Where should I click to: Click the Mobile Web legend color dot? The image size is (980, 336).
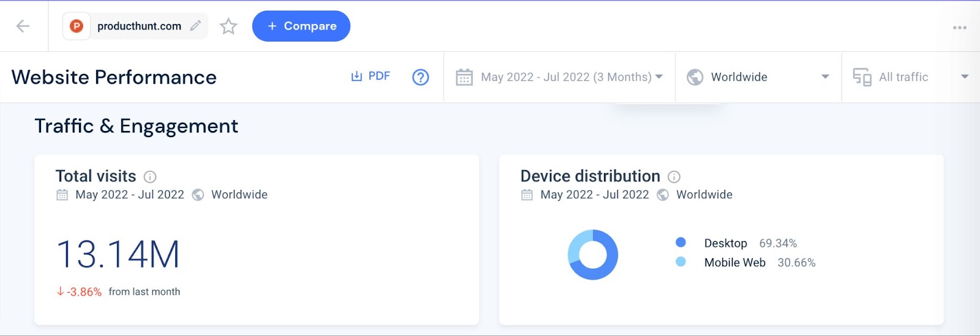click(x=680, y=261)
